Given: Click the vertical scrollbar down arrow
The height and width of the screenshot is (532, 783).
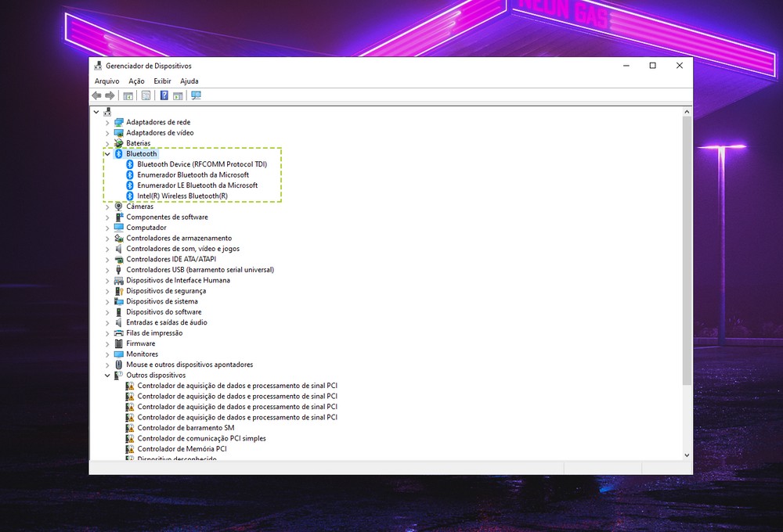Looking at the screenshot, I should click(687, 455).
